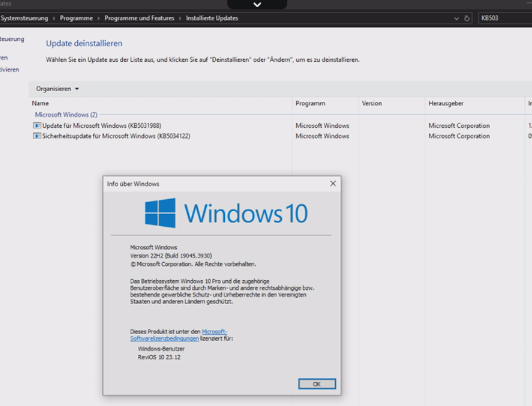532x406 pixels.
Task: Sort by the Programm column header
Action: click(x=325, y=104)
